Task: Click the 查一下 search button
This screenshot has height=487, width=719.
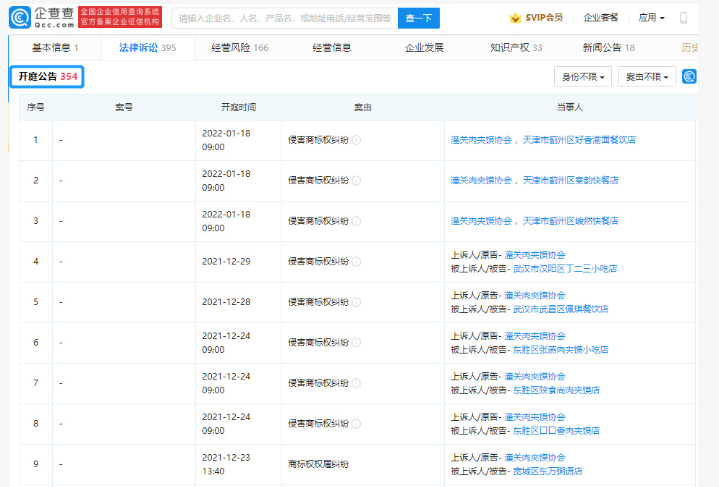Action: (x=419, y=18)
